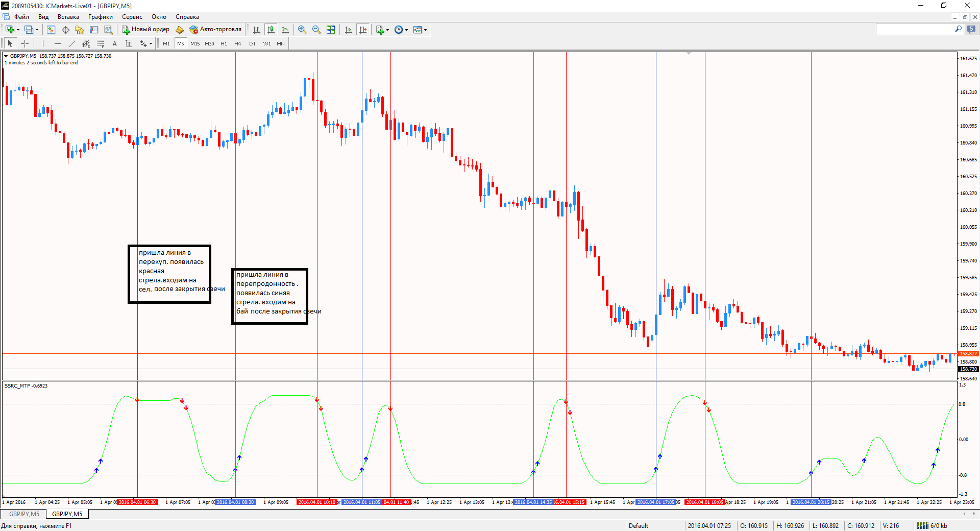Expand the Periods clock dropdown arrow

pyautogui.click(x=407, y=30)
